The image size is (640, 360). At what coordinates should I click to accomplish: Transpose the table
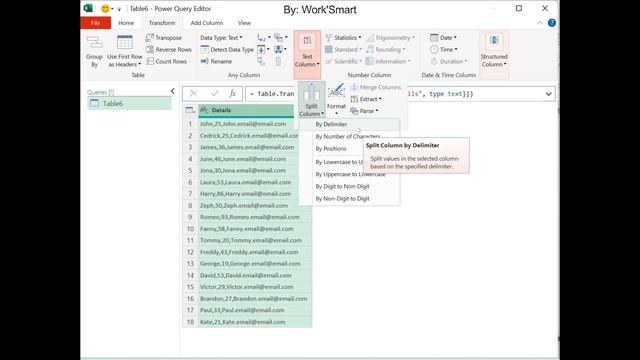pyautogui.click(x=164, y=38)
